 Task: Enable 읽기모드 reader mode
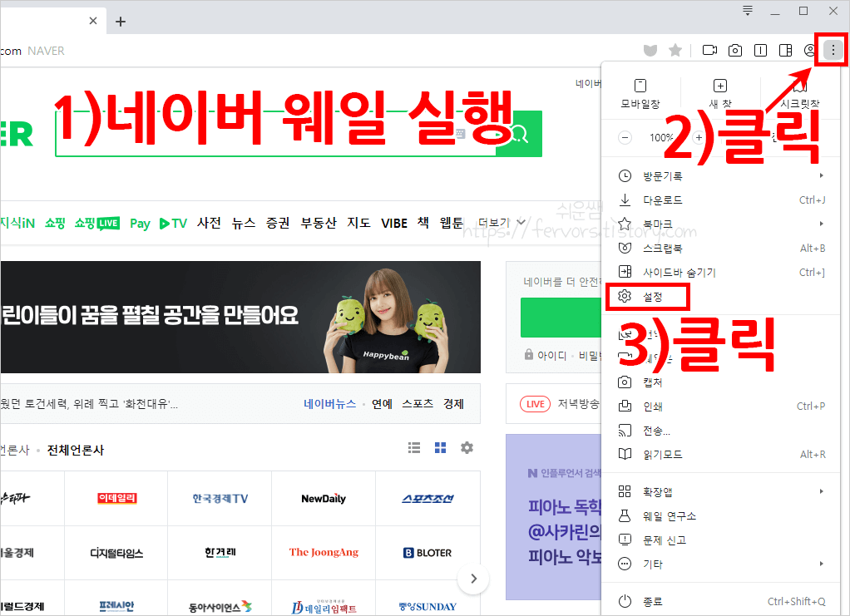[x=721, y=455]
